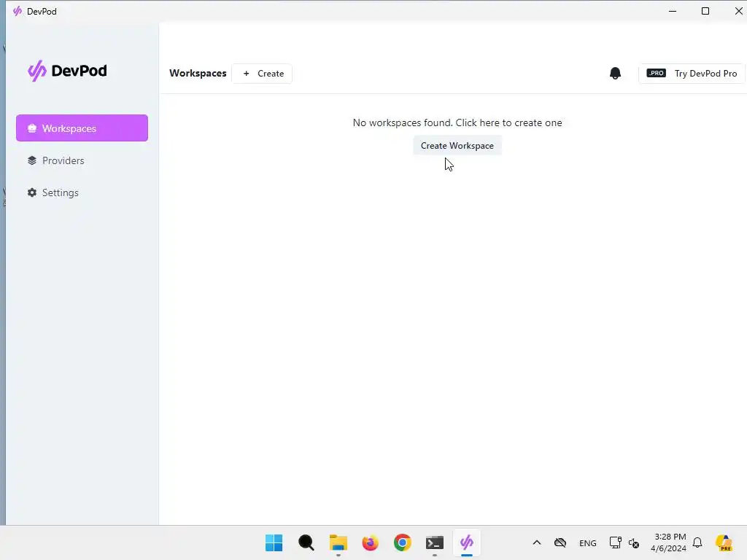Viewport: 747px width, 560px height.
Task: Click Try DevPod Pro button
Action: click(x=692, y=74)
